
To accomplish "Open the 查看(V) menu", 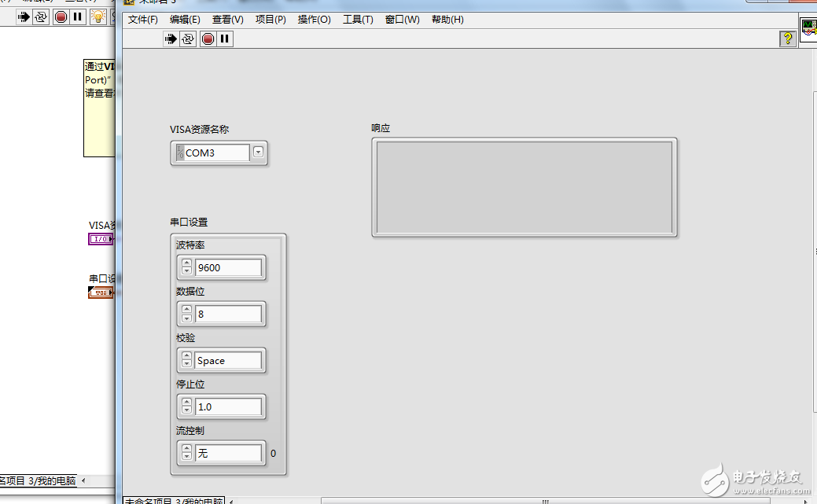I will [228, 20].
